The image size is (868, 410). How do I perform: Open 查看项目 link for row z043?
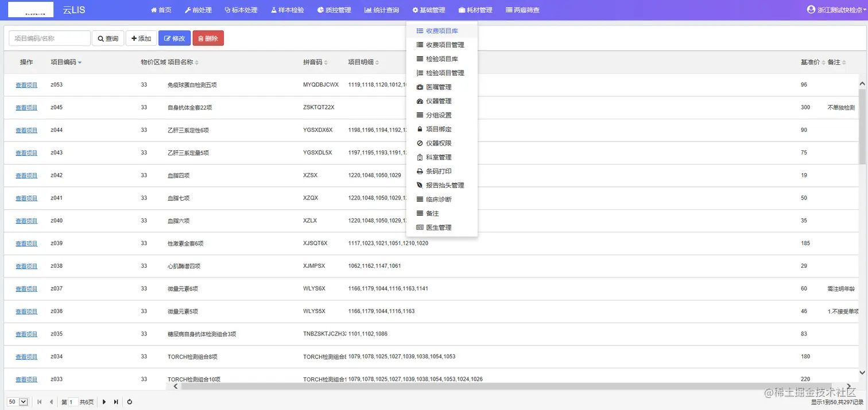coord(26,153)
